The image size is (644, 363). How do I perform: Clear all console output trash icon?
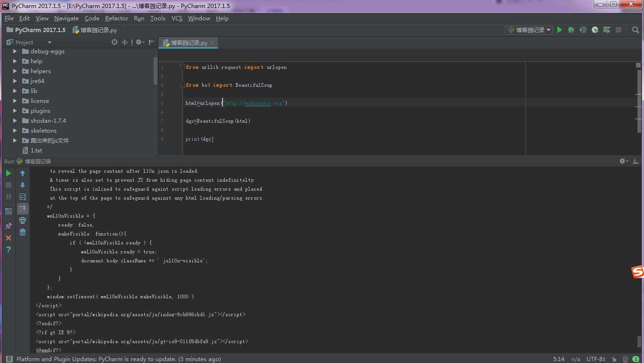23,232
